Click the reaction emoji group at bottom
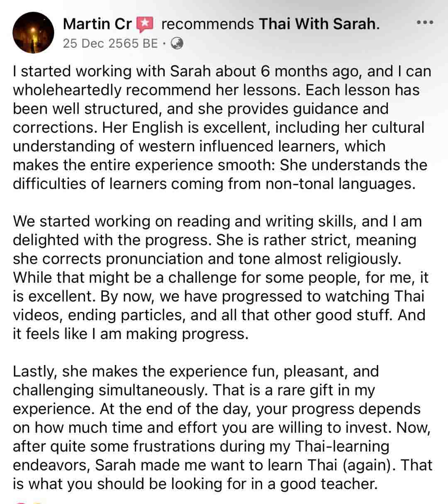Screen dimensions: 448x504 (x=29, y=502)
